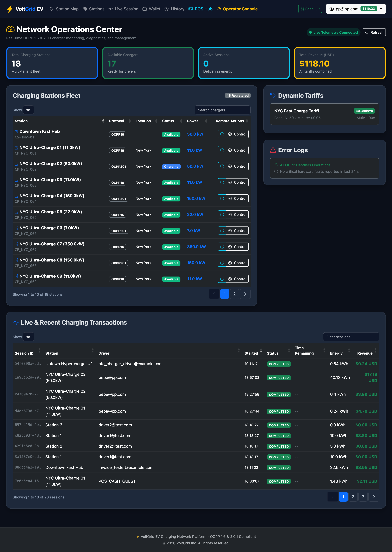Click external link icon beside NYC Ultra-Charge 02
This screenshot has width=392, height=552.
(x=16, y=164)
